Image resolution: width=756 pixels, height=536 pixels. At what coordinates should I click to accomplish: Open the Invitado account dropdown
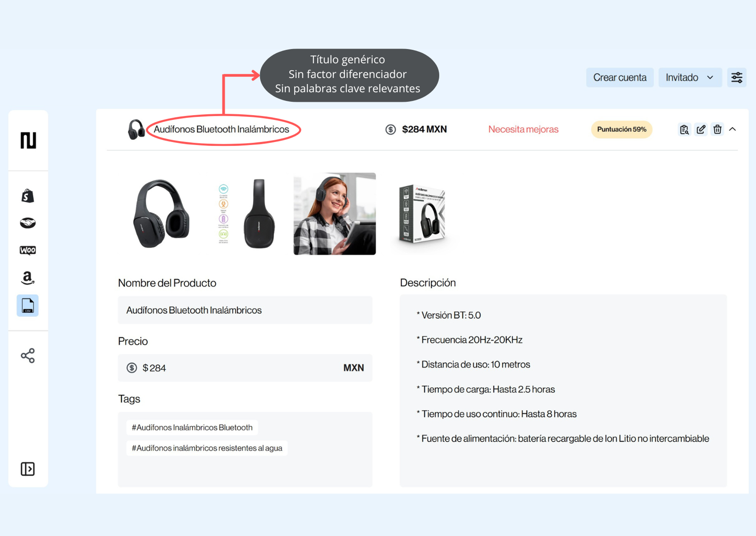click(x=690, y=77)
